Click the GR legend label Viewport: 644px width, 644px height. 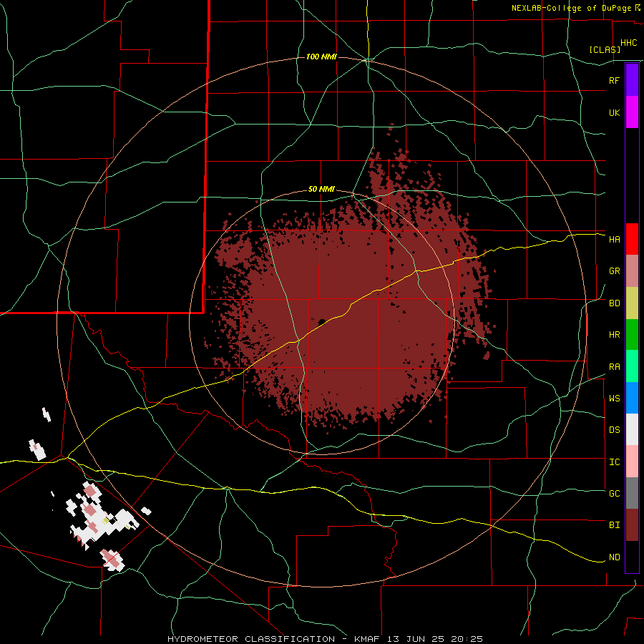614,271
